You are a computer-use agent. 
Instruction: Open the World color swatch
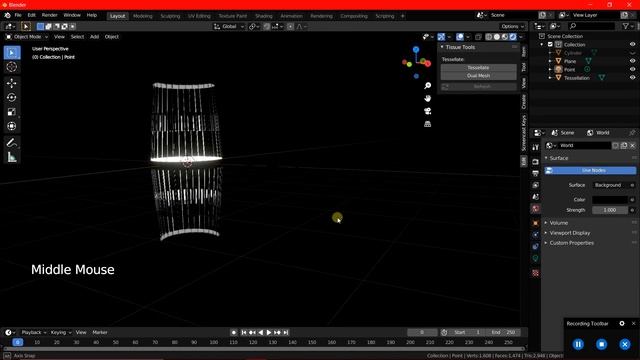point(610,200)
